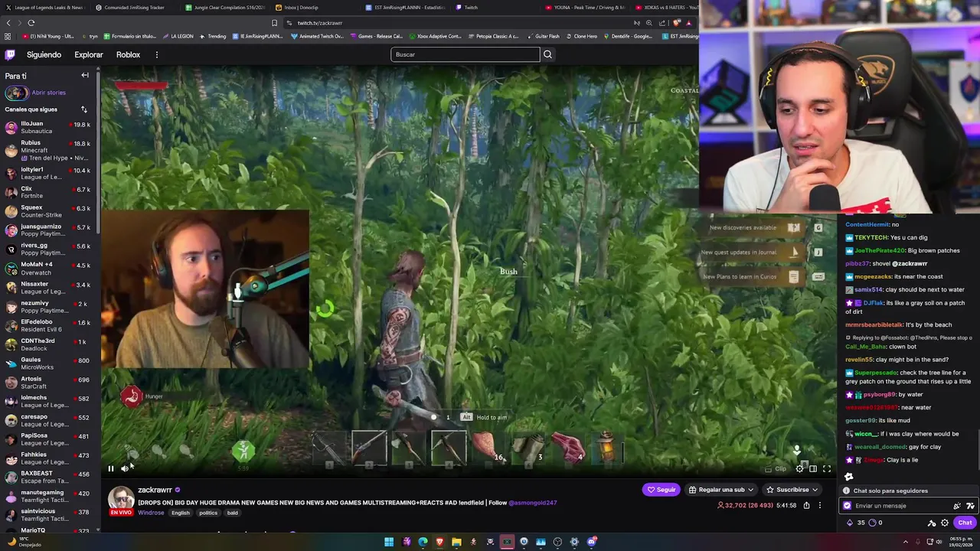Viewport: 980px width, 551px height.
Task: Click the Twitch logo home icon
Action: point(10,55)
